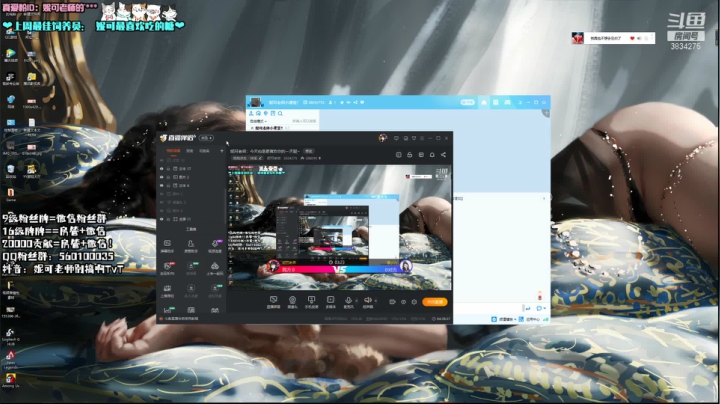Click the crown-shaped tool icon in grid
720x404 pixels.
tap(167, 288)
